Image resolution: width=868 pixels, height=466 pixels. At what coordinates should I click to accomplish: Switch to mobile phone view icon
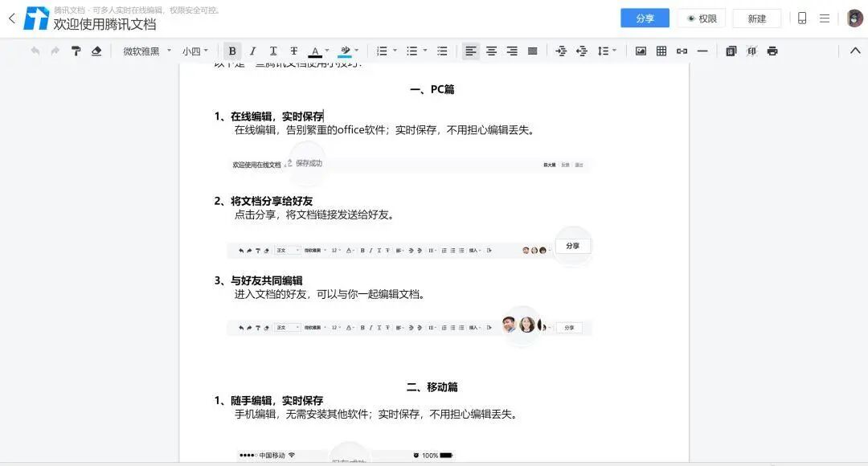[x=801, y=18]
